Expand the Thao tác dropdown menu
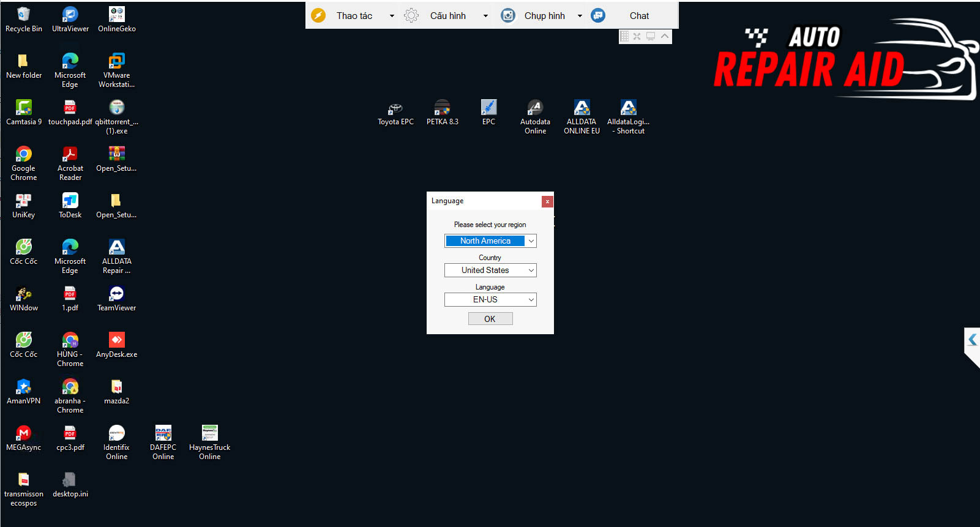980x527 pixels. click(x=392, y=16)
